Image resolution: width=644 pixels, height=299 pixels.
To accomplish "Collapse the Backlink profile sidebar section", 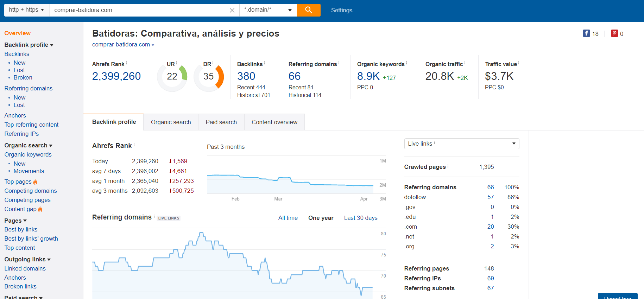I will [29, 45].
